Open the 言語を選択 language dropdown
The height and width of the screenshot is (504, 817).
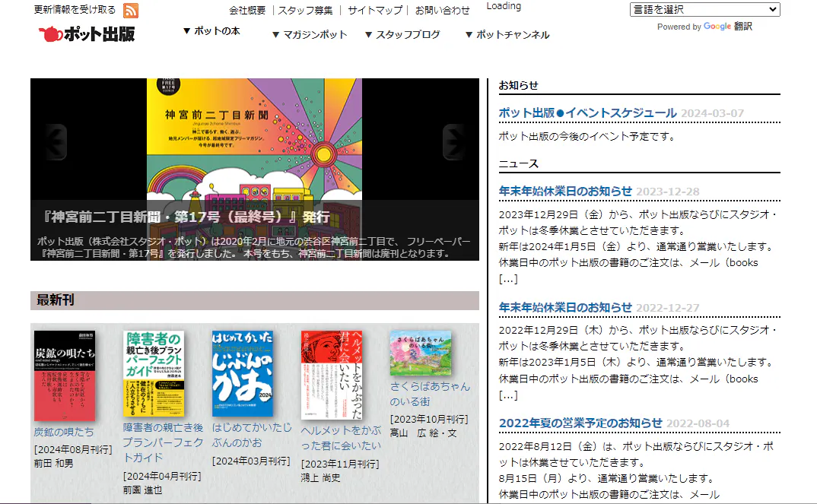click(x=704, y=10)
